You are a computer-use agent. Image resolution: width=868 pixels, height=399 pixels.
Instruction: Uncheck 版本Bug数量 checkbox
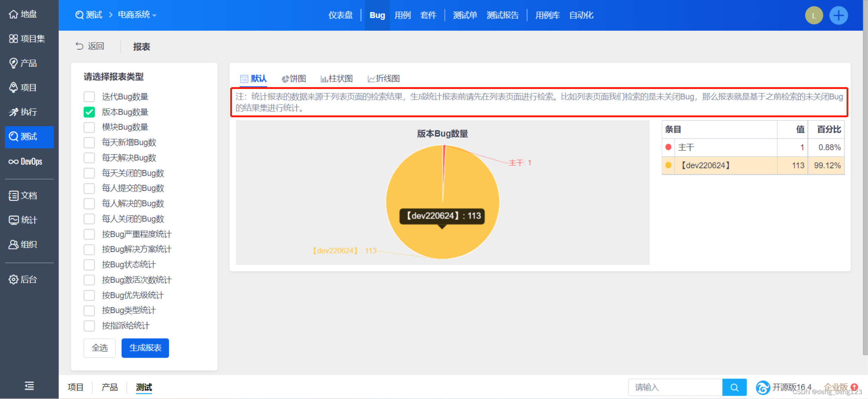[89, 112]
